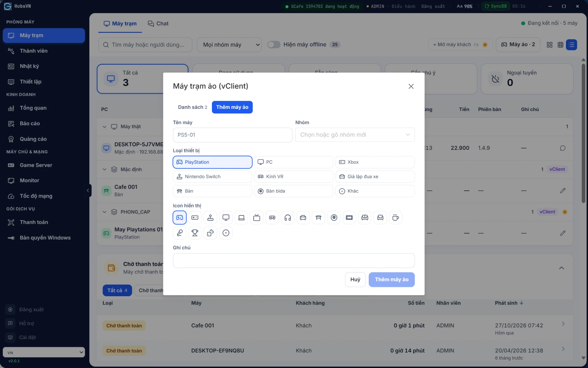Pick the sofa display icon
The image size is (588, 368).
[365, 217]
